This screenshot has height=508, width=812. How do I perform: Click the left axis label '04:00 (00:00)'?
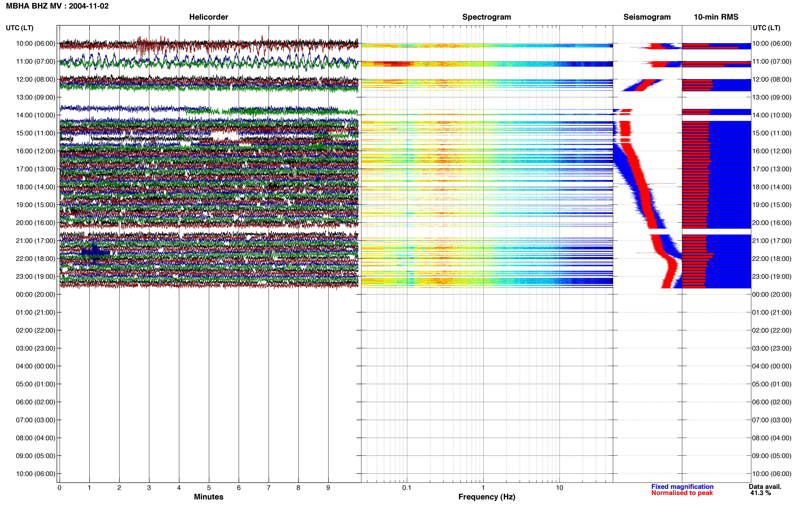36,366
